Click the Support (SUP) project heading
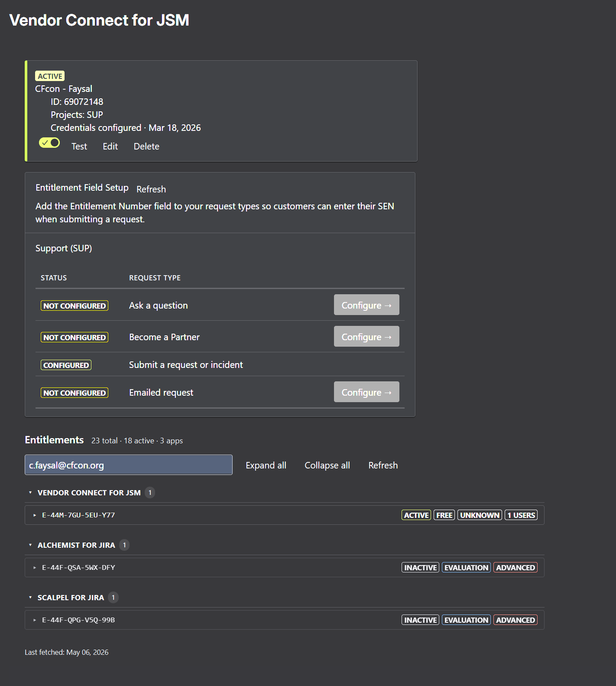The image size is (616, 686). 64,248
